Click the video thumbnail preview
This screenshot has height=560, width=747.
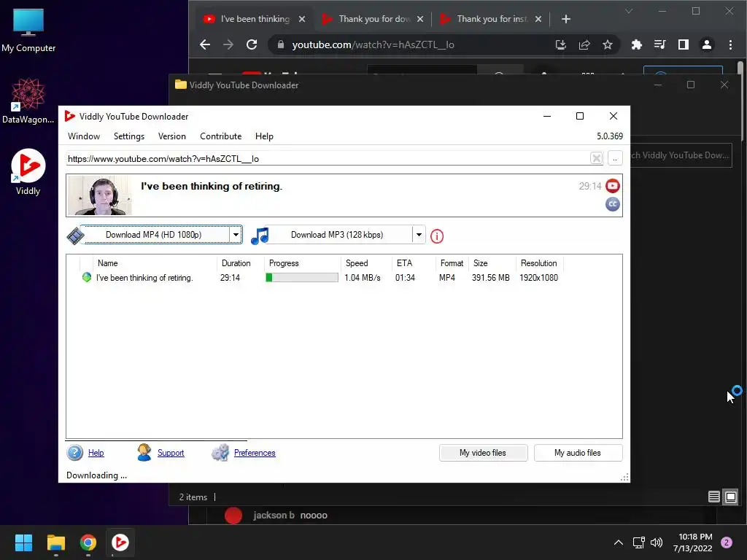point(99,195)
